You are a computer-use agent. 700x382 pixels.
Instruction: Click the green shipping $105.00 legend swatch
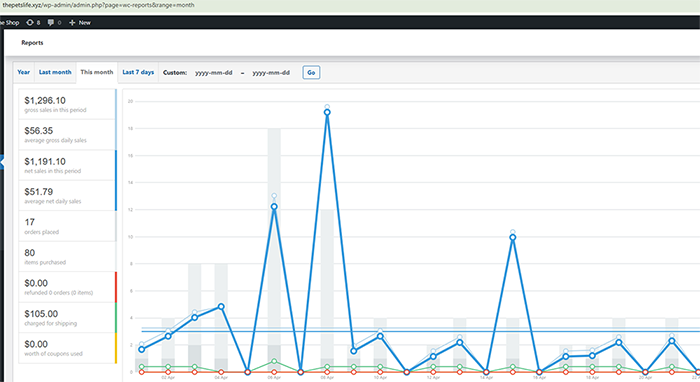pos(116,317)
